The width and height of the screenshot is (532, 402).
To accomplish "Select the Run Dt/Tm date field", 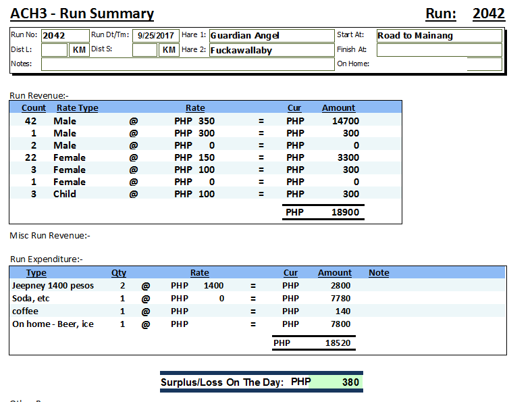I will pyautogui.click(x=156, y=36).
